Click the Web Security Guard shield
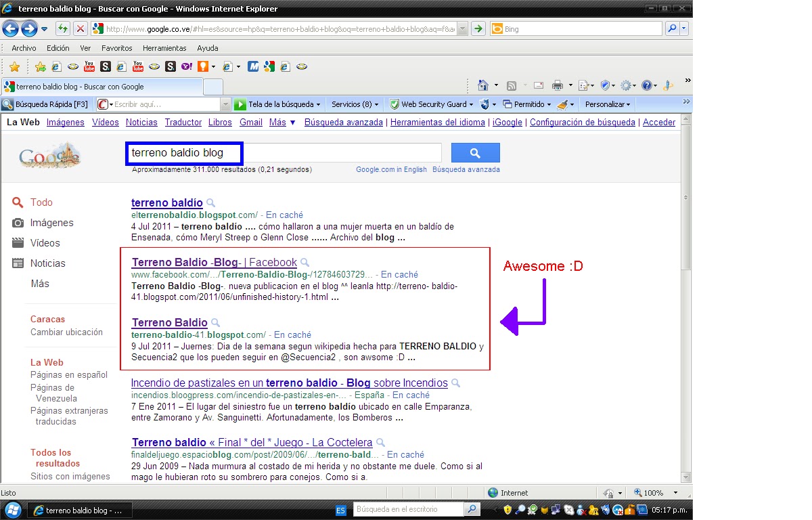The height and width of the screenshot is (520, 812). [395, 104]
